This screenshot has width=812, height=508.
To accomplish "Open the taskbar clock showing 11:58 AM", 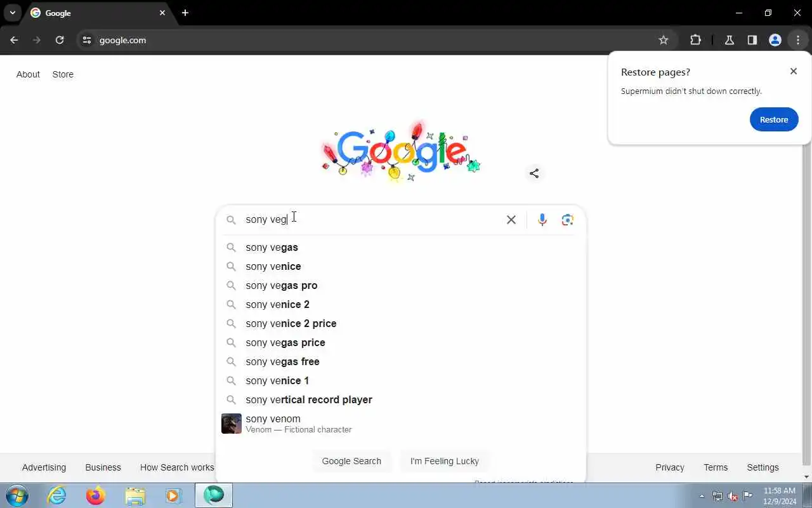I will coord(780,495).
